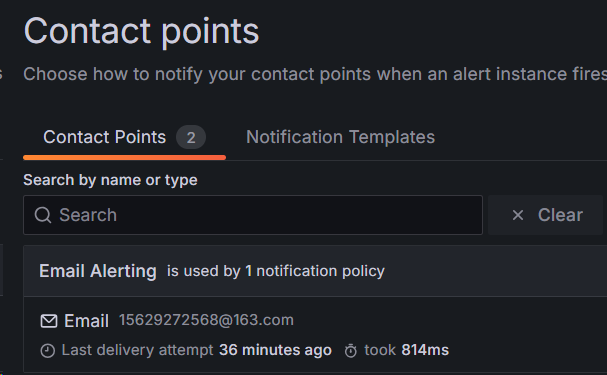The width and height of the screenshot is (607, 375).
Task: Click the clock icon before Last delivery attempt
Action: [x=48, y=351]
